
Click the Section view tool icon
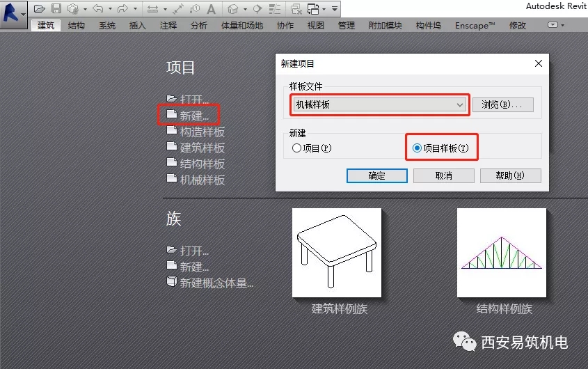pos(257,8)
